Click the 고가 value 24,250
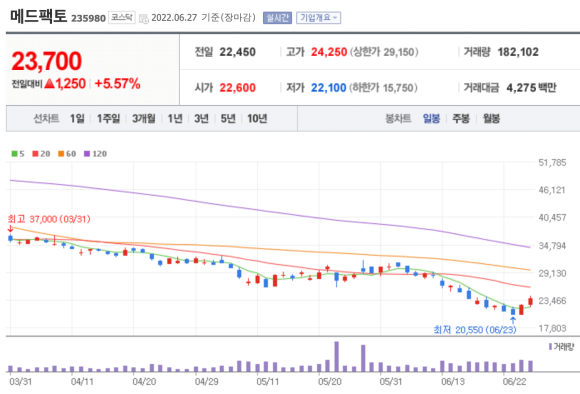The width and height of the screenshot is (580, 394). pos(329,52)
